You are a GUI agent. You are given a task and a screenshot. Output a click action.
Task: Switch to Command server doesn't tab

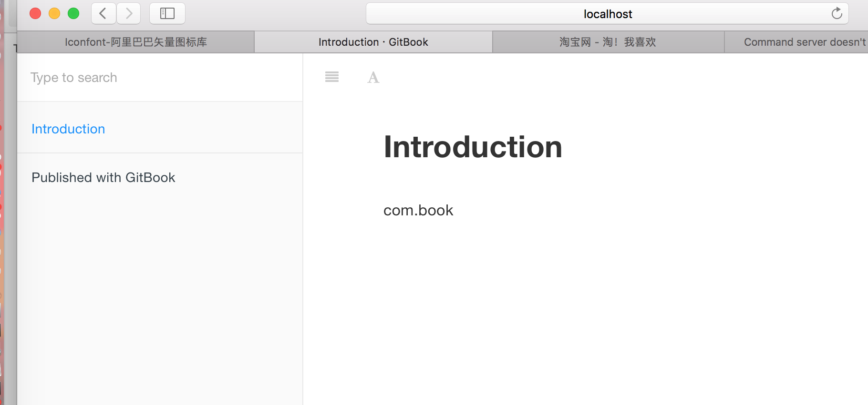pos(796,42)
